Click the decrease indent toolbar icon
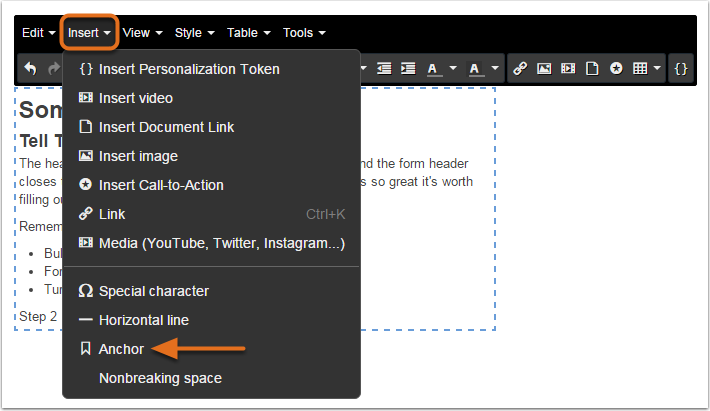This screenshot has width=710, height=411. tap(384, 69)
